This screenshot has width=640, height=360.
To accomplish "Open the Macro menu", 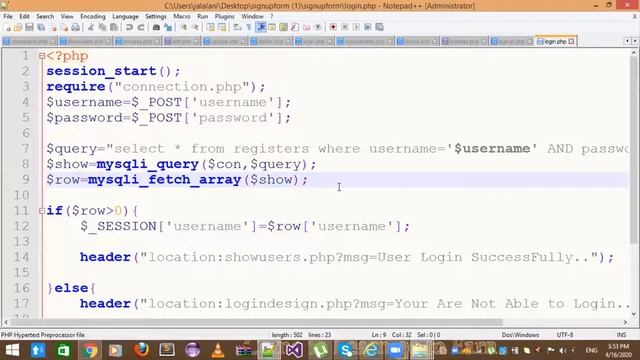I will (182, 16).
